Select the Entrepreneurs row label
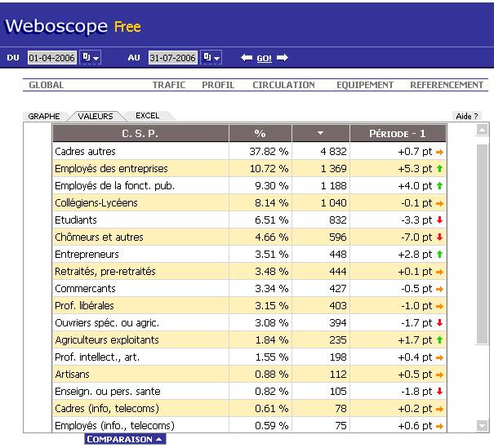This screenshot has width=494, height=448. tap(87, 255)
